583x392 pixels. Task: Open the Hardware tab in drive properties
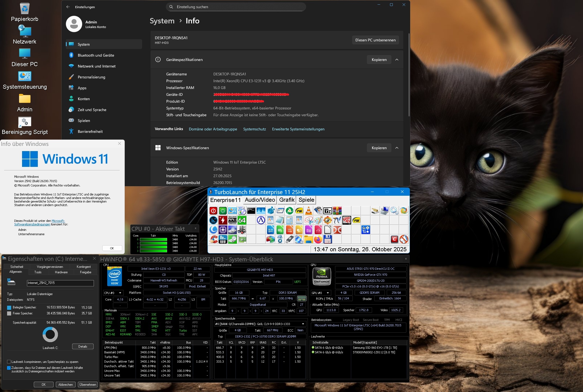(61, 272)
